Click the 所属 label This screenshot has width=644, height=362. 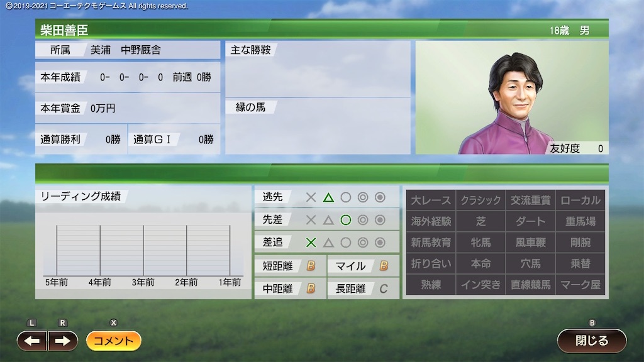60,50
